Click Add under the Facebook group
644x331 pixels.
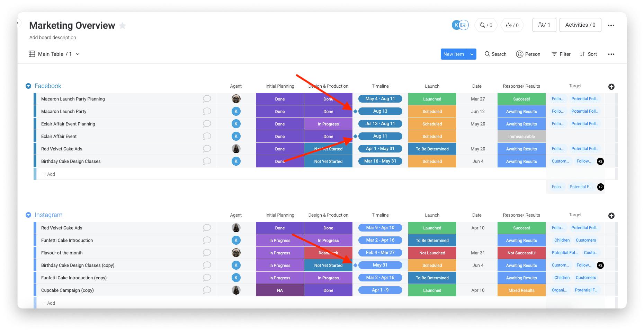pyautogui.click(x=49, y=174)
